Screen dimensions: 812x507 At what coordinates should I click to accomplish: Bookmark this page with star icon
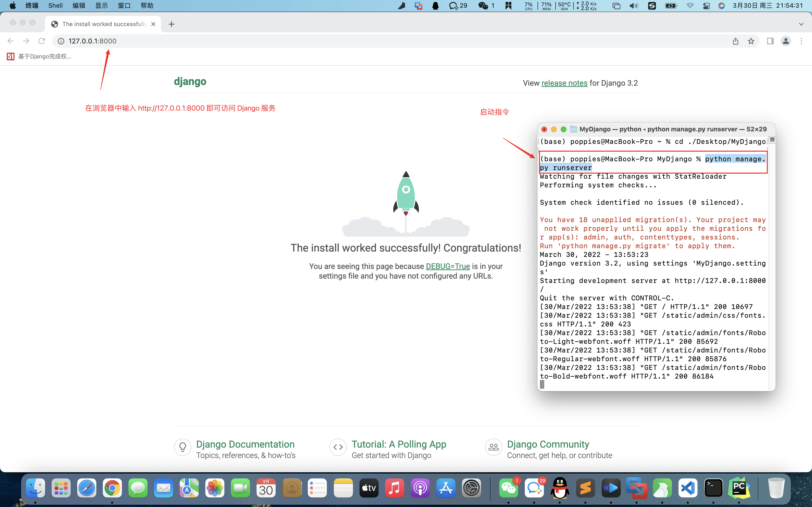tap(751, 41)
